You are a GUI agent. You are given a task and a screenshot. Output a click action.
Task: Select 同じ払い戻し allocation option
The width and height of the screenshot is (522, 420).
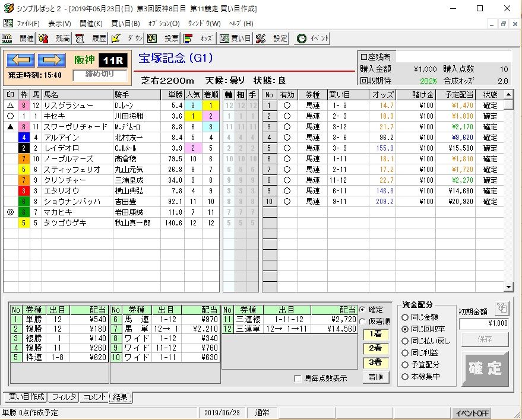click(405, 341)
